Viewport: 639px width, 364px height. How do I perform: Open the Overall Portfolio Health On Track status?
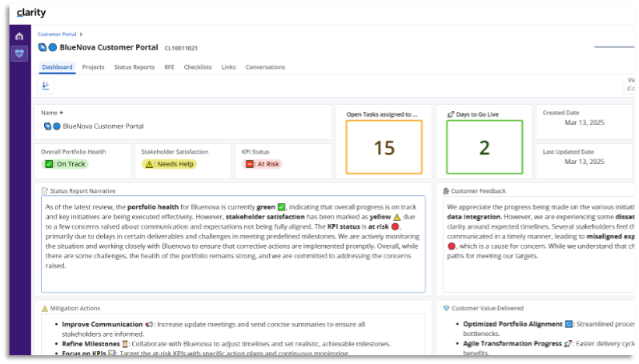65,164
